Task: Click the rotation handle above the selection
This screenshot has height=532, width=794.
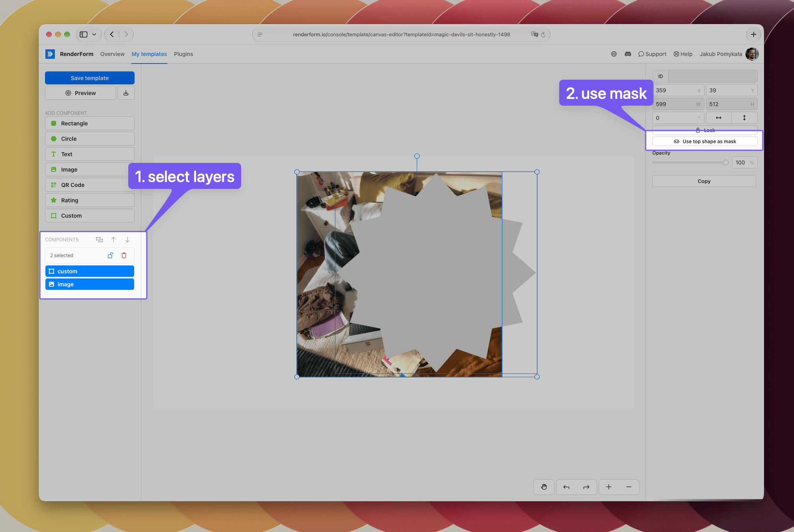Action: pos(417,156)
